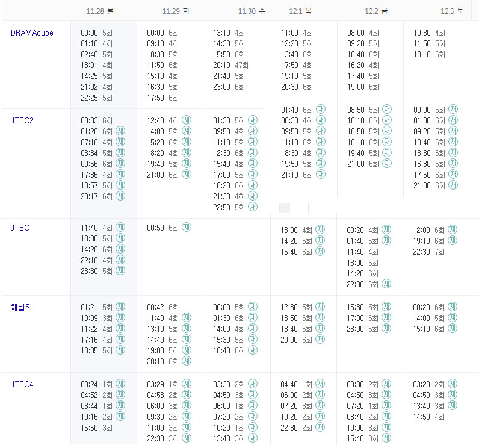Select JTBC2 11.28 entry 00:03 6회
This screenshot has height=448, width=479.
click(x=96, y=120)
